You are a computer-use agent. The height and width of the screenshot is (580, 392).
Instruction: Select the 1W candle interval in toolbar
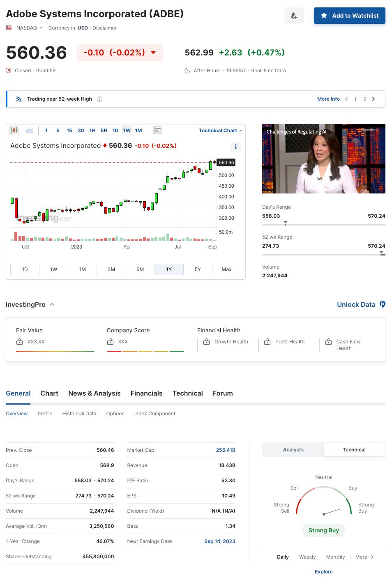click(127, 131)
